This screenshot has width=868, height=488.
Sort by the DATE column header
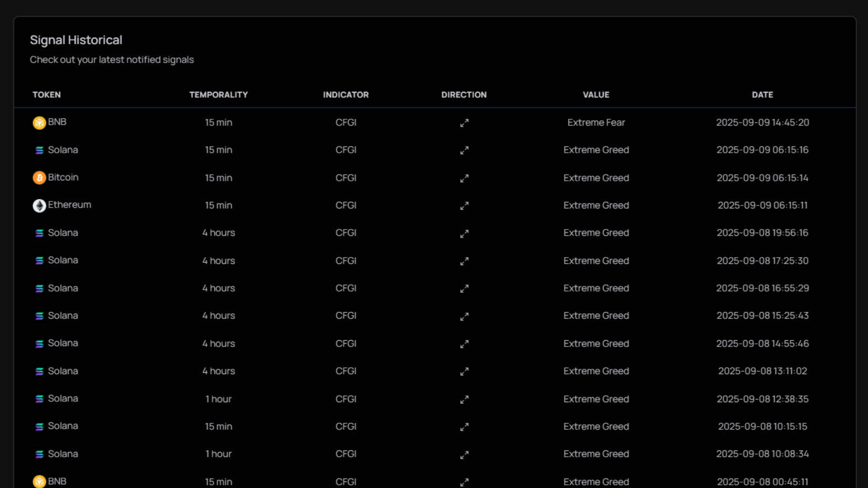[762, 95]
